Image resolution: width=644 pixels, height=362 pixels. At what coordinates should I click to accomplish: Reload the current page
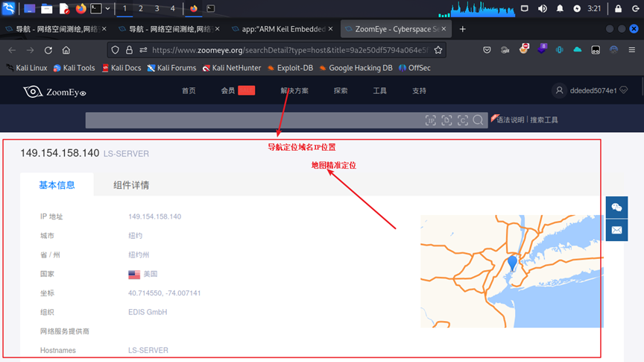(48, 50)
